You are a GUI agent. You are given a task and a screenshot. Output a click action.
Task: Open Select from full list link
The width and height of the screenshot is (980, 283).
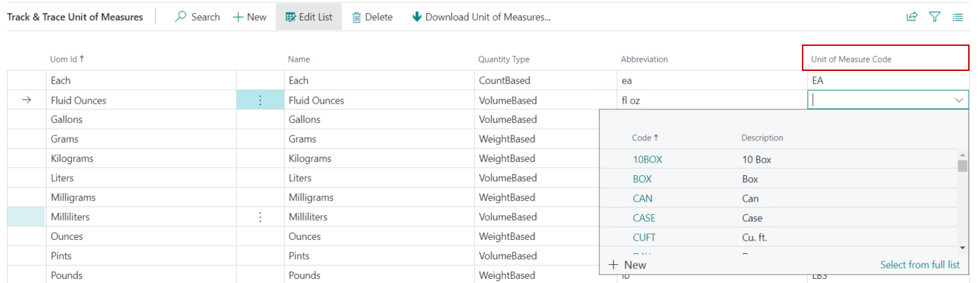click(x=919, y=265)
